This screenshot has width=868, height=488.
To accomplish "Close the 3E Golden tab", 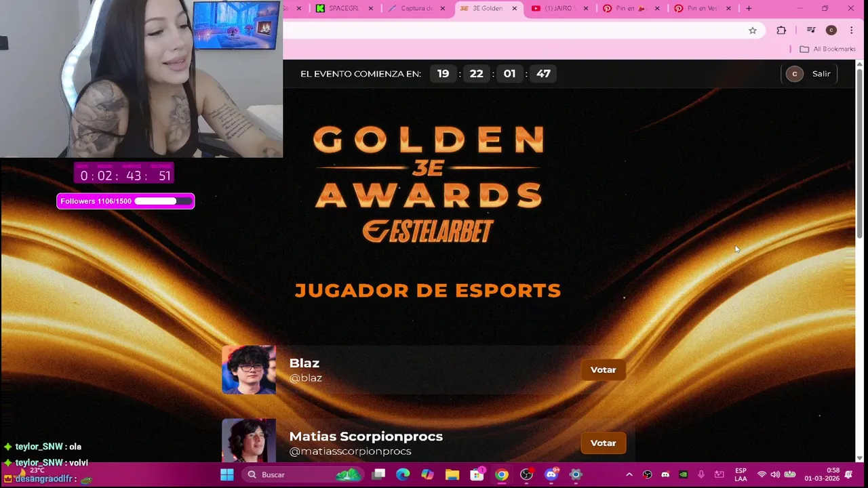I will tap(515, 8).
